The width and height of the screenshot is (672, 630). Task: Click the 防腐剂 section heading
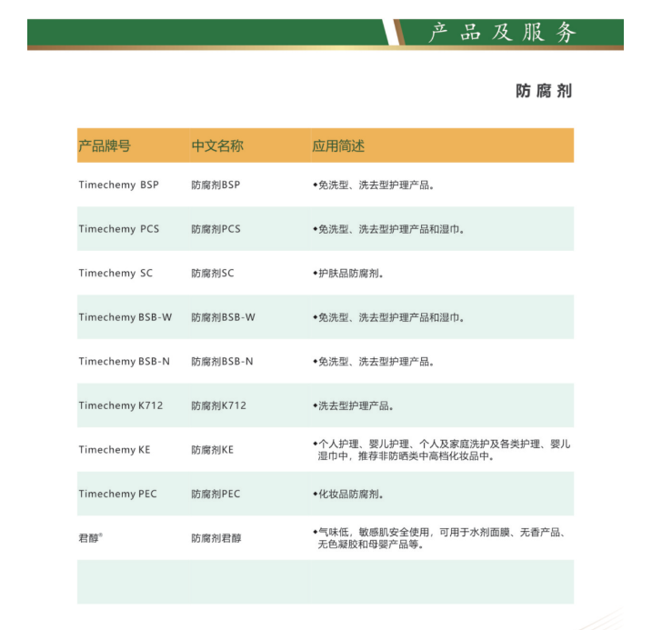tap(544, 91)
